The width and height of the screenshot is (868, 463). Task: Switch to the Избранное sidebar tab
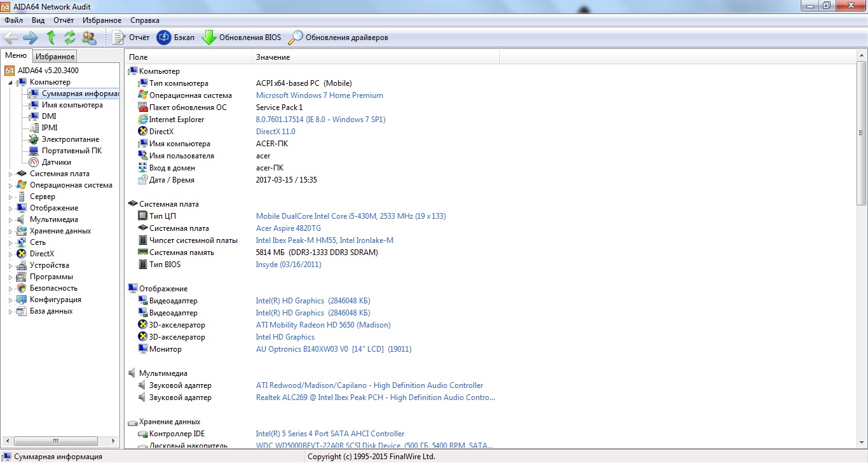[55, 57]
